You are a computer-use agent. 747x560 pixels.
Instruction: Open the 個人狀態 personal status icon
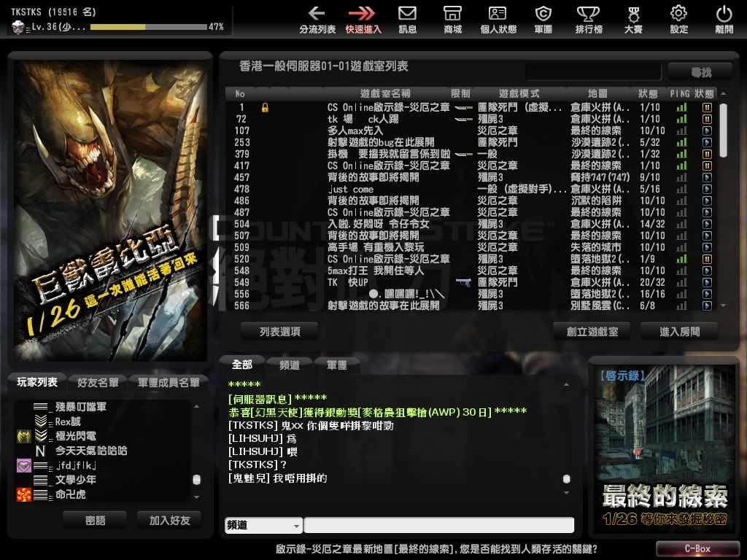point(498,14)
